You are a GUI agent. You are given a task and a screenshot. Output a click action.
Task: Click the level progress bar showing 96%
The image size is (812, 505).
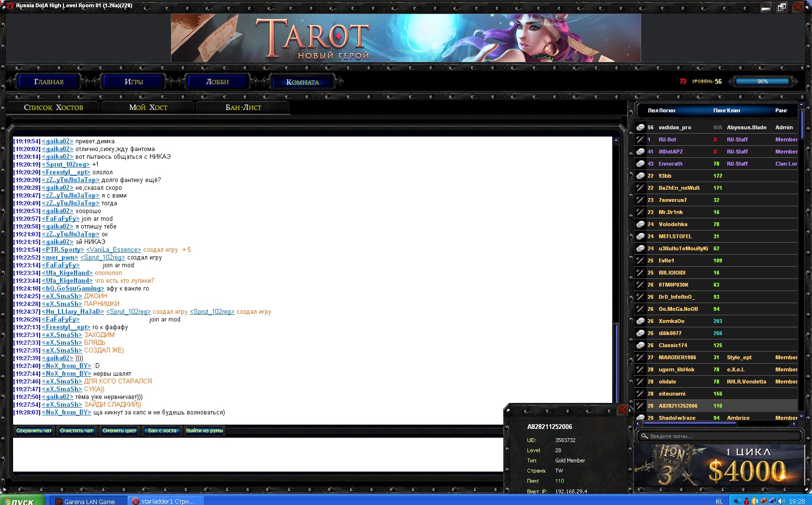[763, 81]
